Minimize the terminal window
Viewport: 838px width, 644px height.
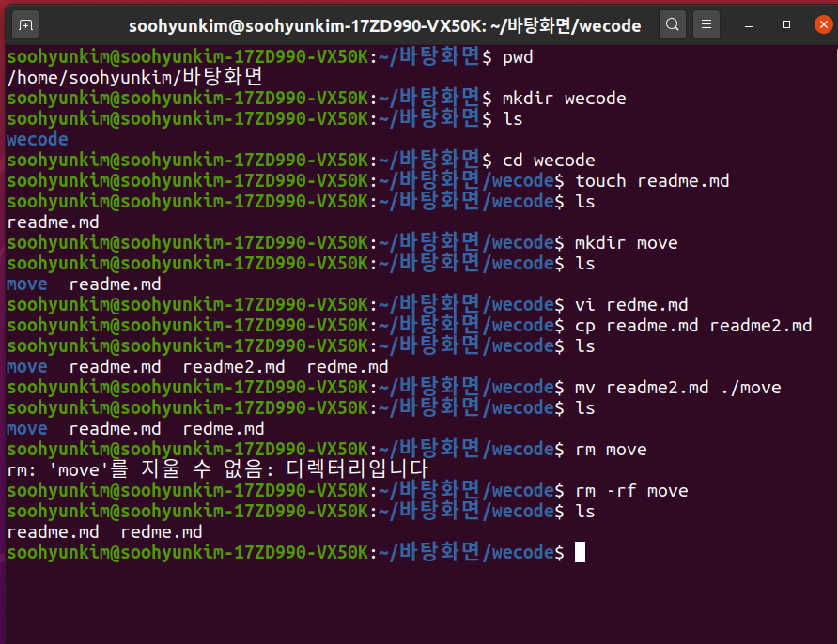point(747,24)
